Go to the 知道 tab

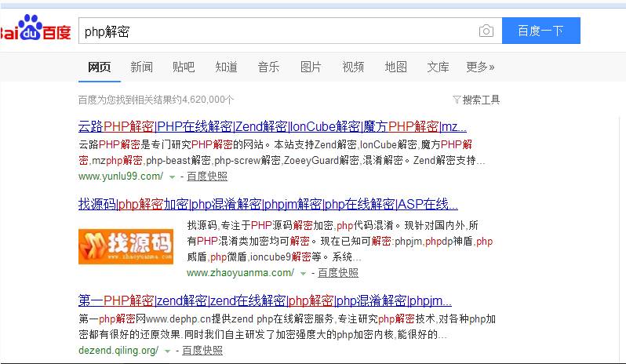[x=227, y=67]
